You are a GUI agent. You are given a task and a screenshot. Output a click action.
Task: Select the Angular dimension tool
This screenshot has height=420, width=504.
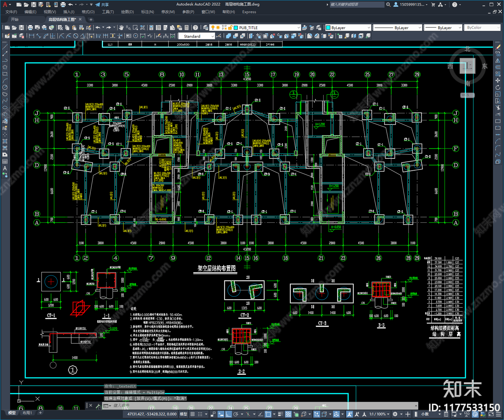click(83, 36)
